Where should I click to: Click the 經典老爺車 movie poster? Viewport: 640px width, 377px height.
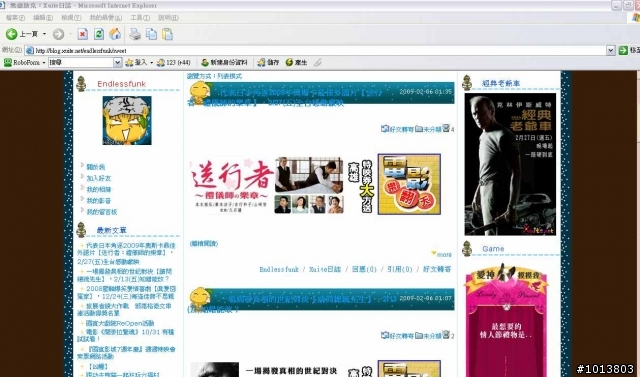coord(510,164)
